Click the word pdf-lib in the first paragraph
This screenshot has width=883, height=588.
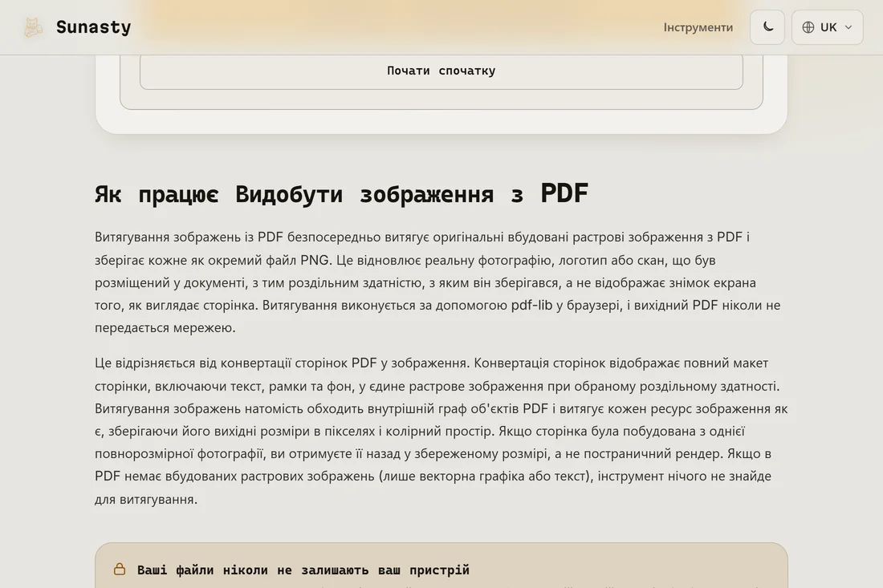[531, 305]
